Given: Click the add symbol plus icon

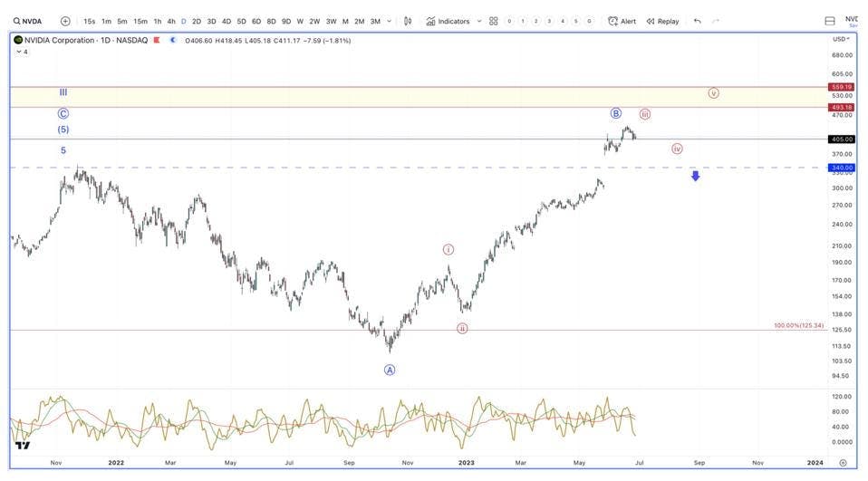Looking at the screenshot, I should point(65,21).
